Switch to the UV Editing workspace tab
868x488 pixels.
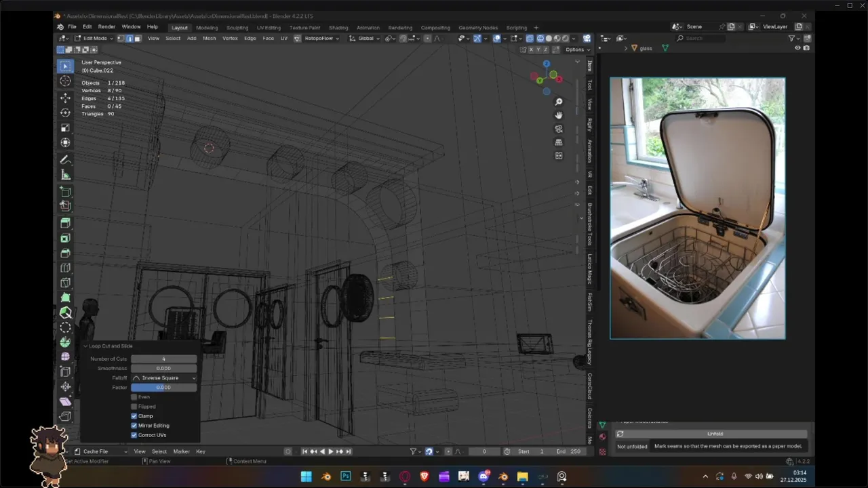(x=269, y=28)
